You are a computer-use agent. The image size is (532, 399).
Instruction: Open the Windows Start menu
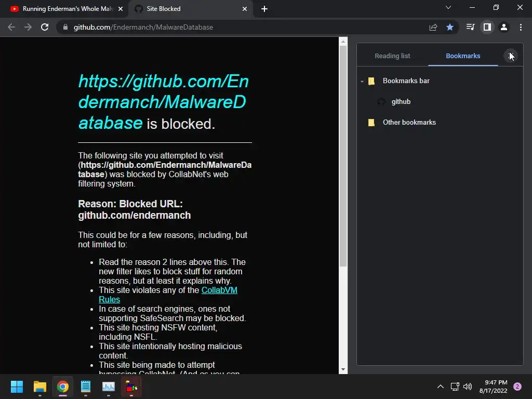17,387
